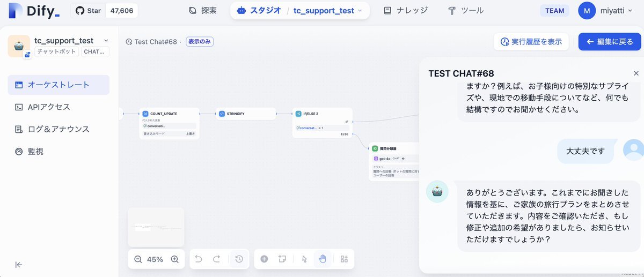Click the redo icon
This screenshot has width=644, height=277.
coord(217,259)
